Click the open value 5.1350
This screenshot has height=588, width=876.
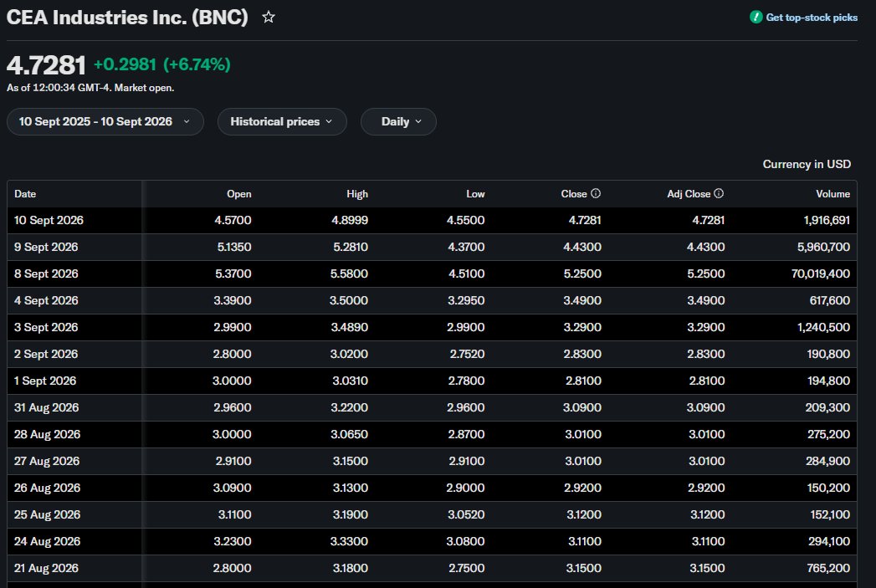tap(234, 248)
